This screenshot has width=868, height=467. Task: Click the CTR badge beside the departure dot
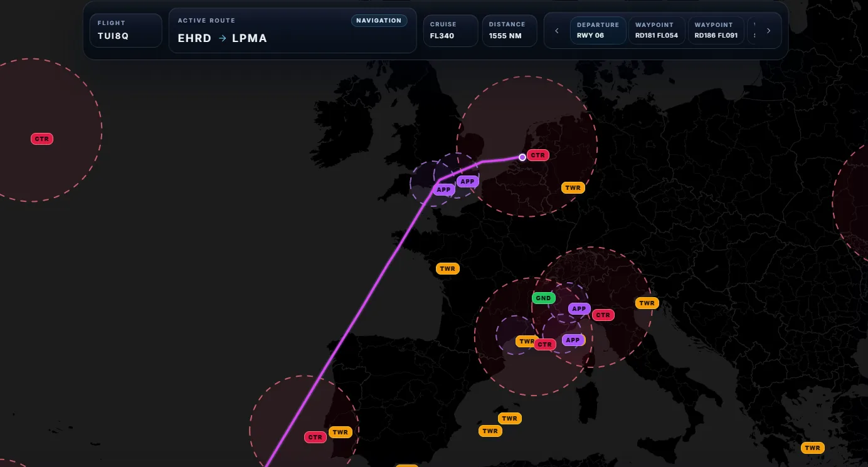(x=538, y=155)
